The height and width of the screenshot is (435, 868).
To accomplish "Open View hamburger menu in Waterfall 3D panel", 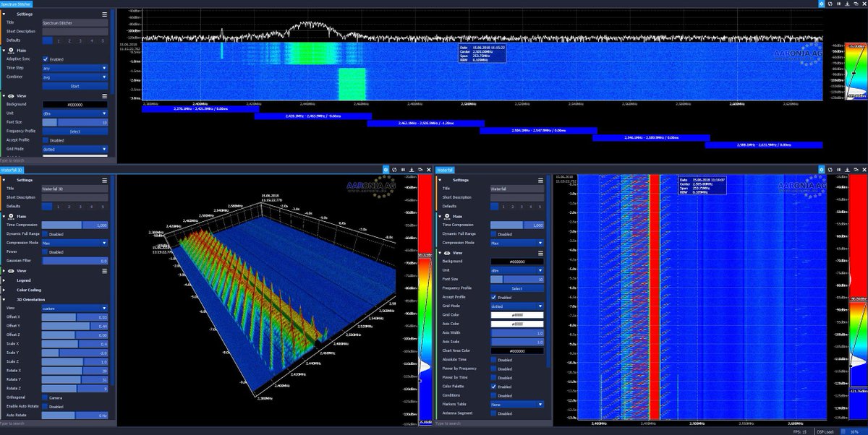I will pos(105,270).
